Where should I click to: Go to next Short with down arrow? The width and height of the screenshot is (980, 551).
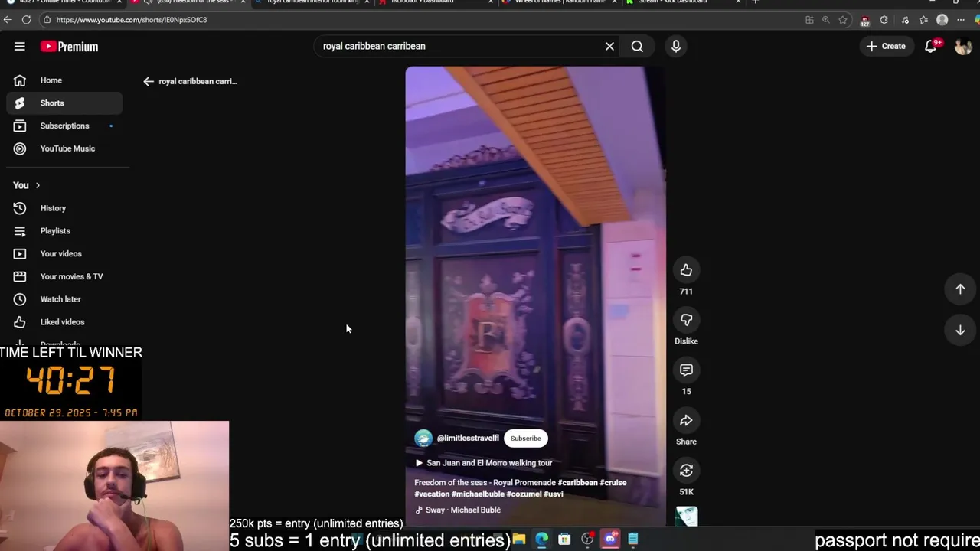coord(960,330)
